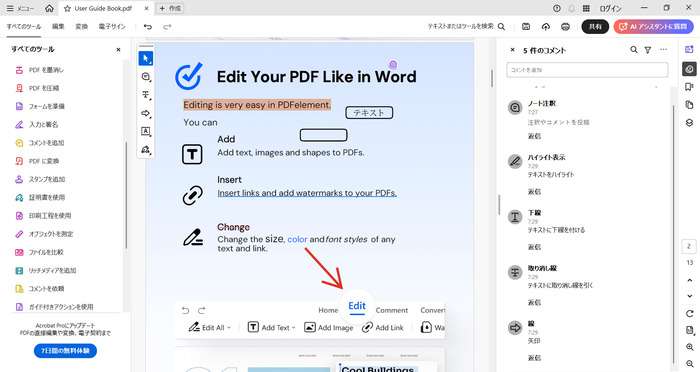Open the layers panel in right rail
This screenshot has height=372, width=700.
click(689, 123)
